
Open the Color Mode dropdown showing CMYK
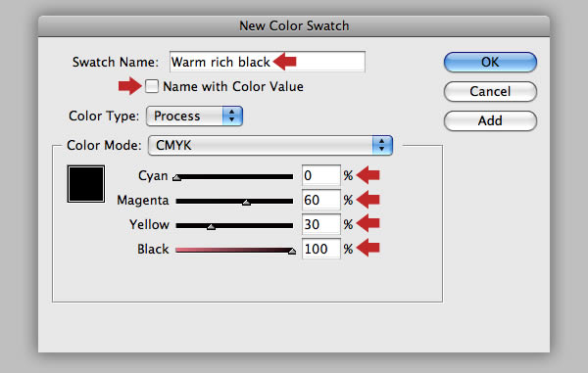(270, 145)
